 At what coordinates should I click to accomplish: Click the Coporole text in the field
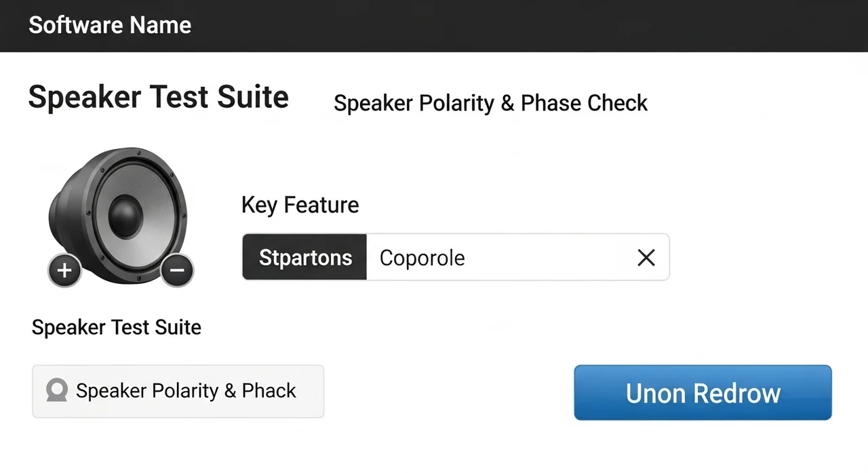click(x=422, y=258)
